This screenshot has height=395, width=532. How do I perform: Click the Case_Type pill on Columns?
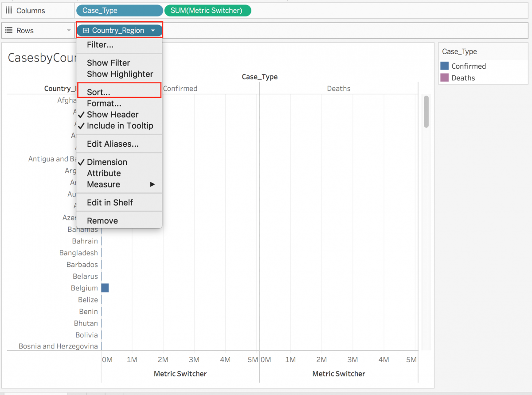pos(119,10)
